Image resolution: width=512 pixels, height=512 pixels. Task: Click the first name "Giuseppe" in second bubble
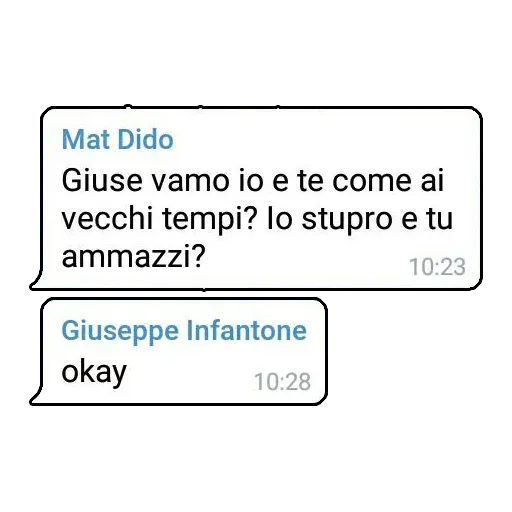120,332
